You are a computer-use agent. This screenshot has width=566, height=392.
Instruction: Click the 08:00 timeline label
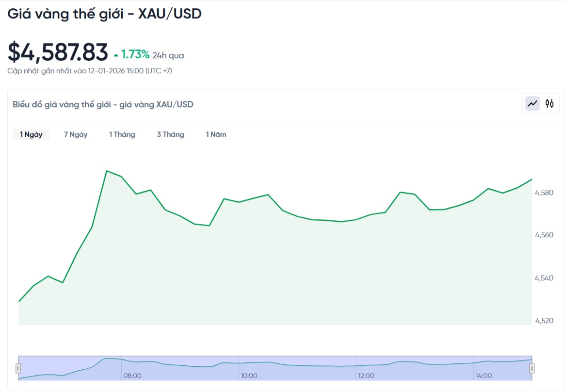pyautogui.click(x=133, y=376)
